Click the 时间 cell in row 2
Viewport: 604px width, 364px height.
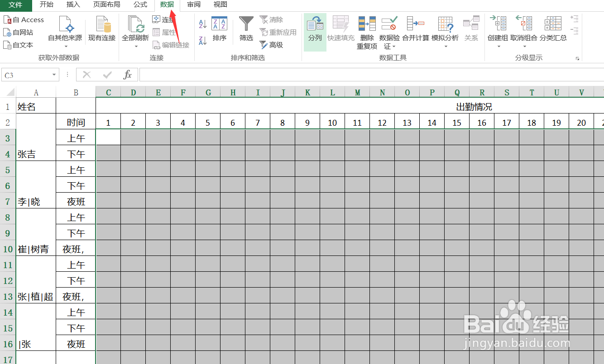(x=76, y=122)
